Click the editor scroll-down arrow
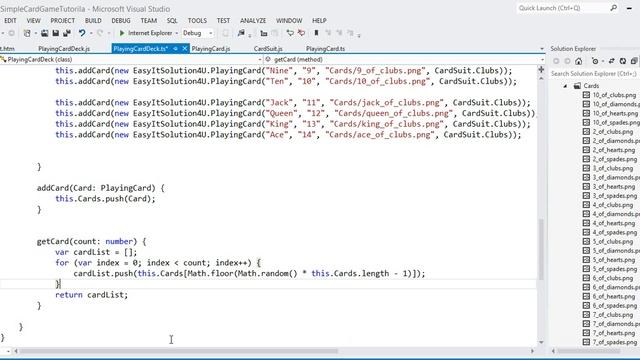640x360 pixels. click(541, 342)
